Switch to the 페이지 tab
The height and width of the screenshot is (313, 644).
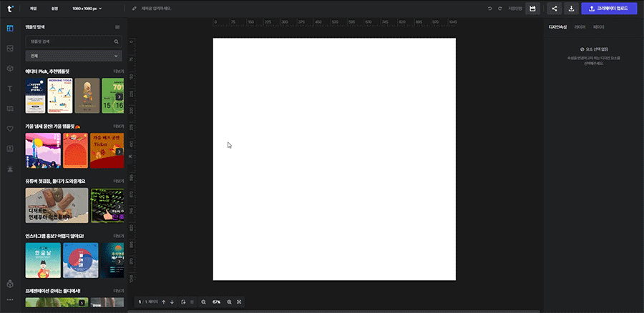[599, 27]
